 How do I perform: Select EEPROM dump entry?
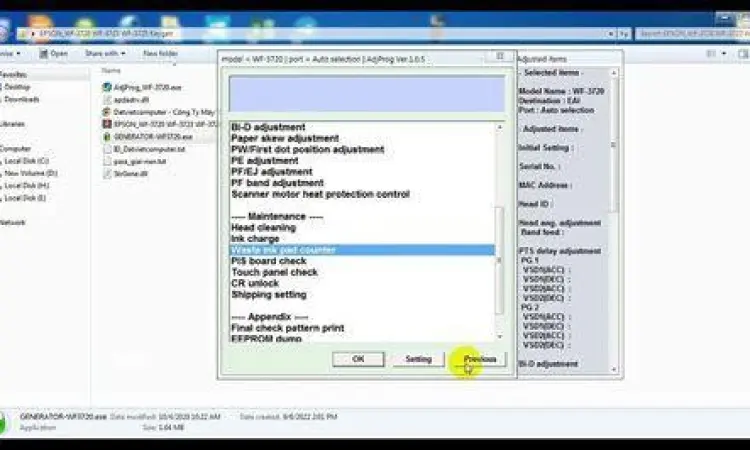pos(266,339)
